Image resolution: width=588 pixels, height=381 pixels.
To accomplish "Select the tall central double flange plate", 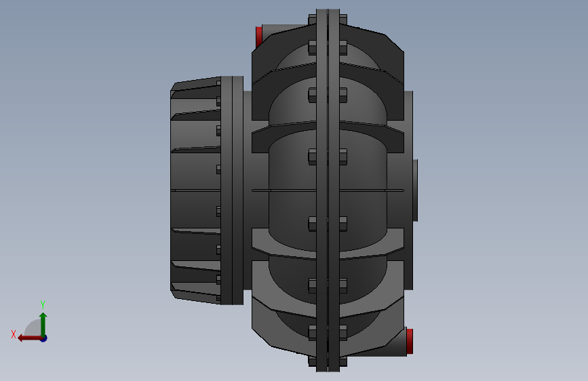I will 328,190.
